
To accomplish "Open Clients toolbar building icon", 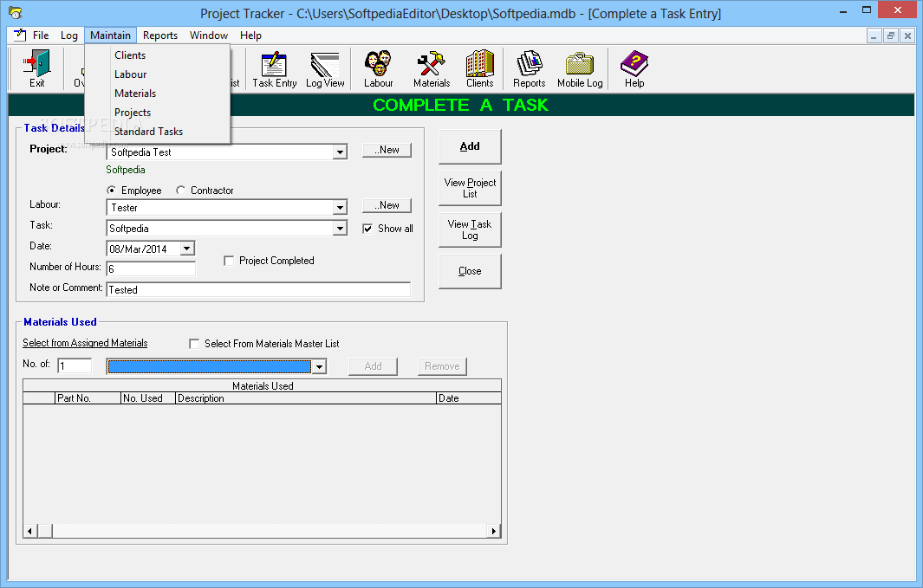I will 480,68.
